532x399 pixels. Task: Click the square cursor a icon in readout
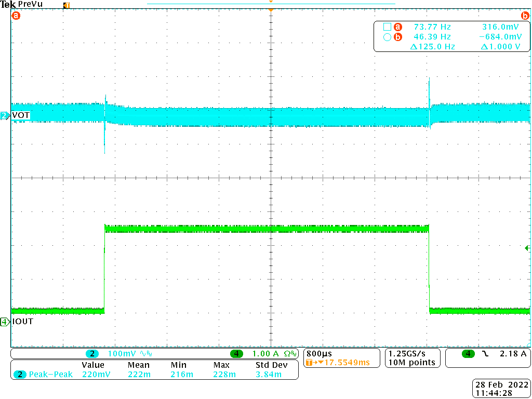tap(386, 26)
